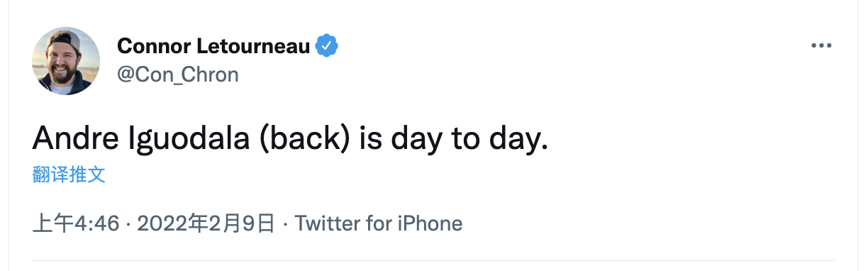Open the Twitter for iPhone source link
This screenshot has width=868, height=271.
(379, 223)
